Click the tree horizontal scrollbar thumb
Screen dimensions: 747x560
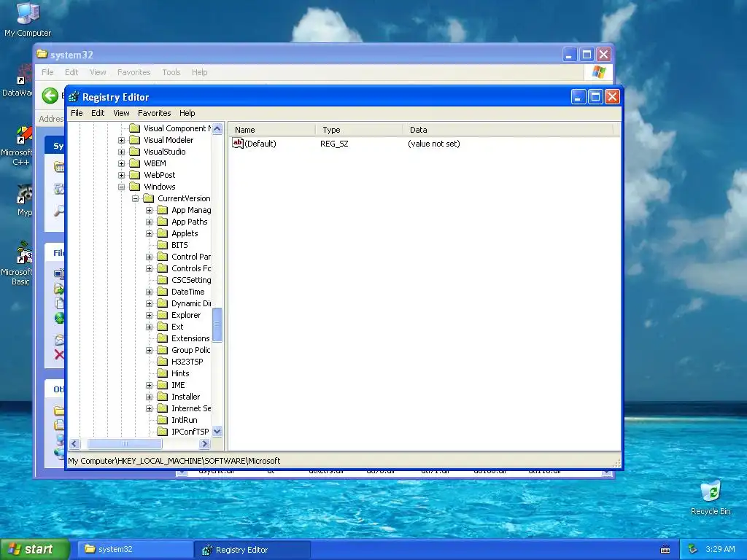[125, 444]
